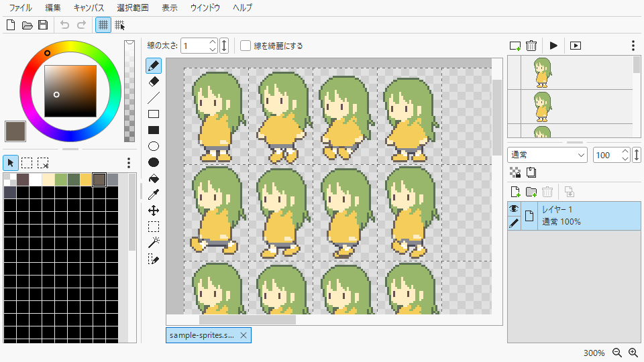The height and width of the screenshot is (362, 644).
Task: Decrease the layer opacity value
Action: [x=625, y=159]
